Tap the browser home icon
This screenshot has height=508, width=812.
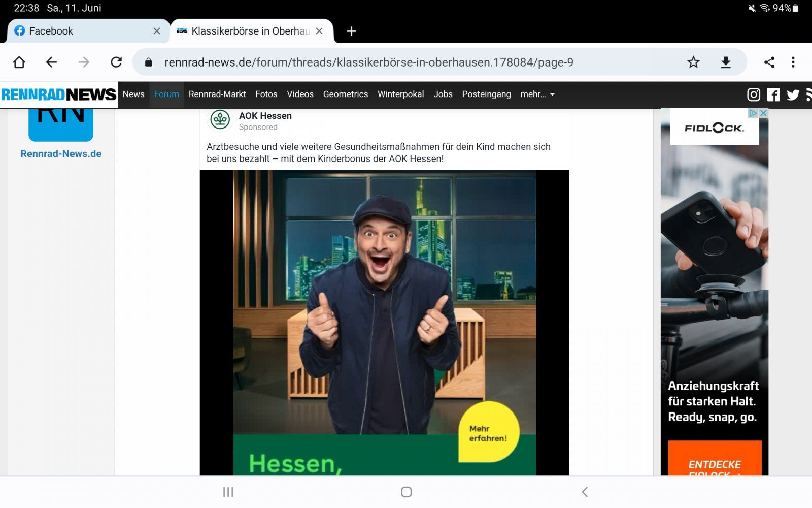[19, 62]
